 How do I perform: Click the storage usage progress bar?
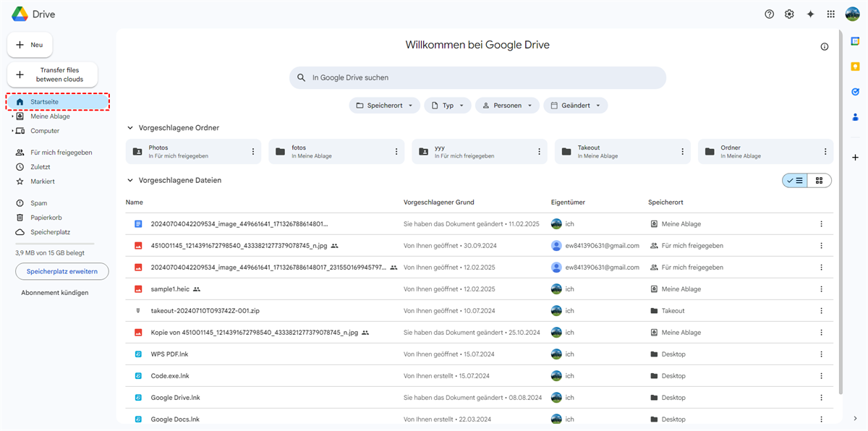pos(55,244)
